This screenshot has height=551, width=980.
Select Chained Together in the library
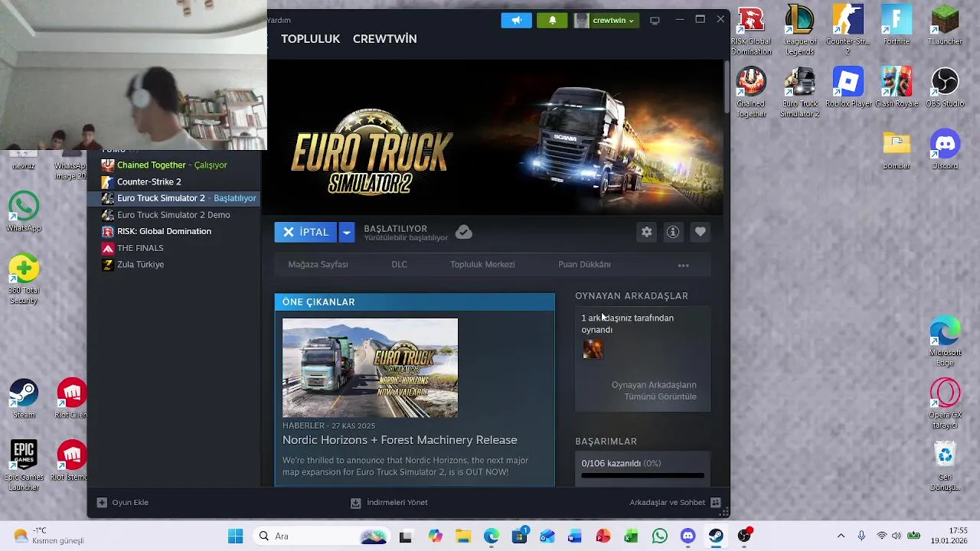tap(173, 165)
